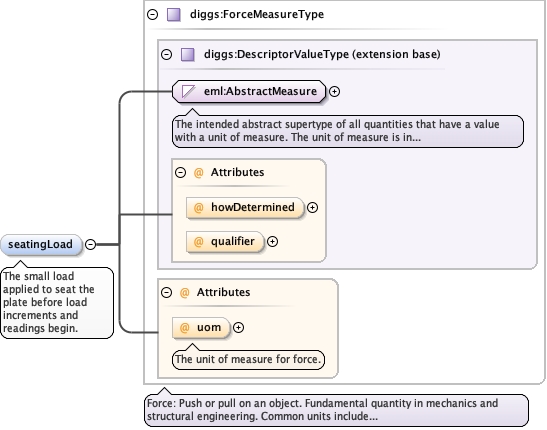Click the 'The unit of measure for force.' note

248,360
